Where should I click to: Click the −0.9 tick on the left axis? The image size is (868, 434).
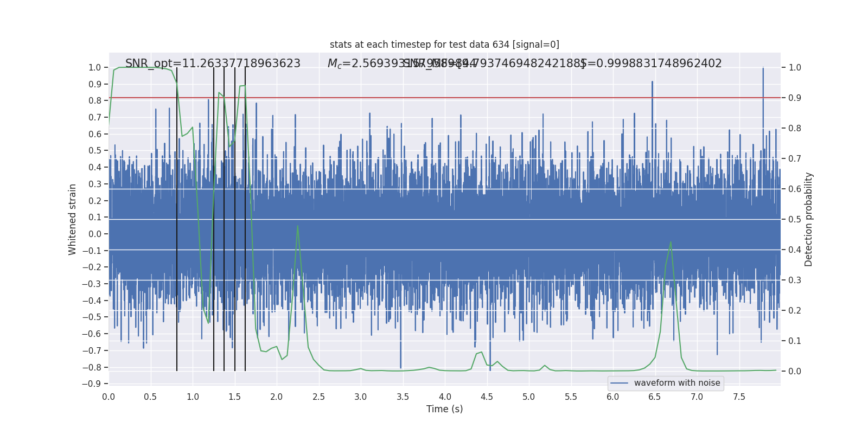[x=92, y=384]
